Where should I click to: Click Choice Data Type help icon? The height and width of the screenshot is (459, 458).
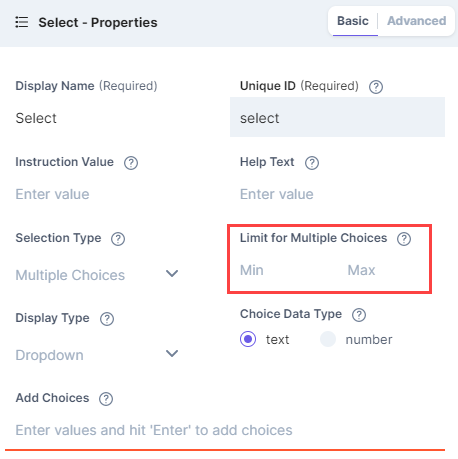[359, 315]
